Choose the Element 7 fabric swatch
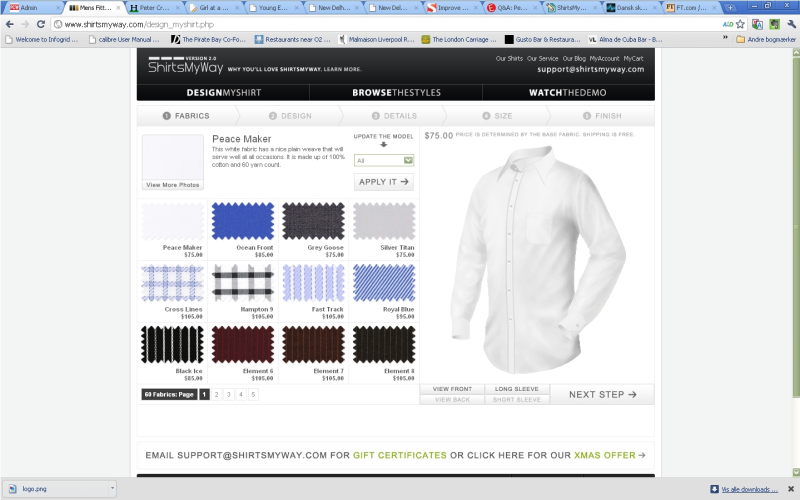 pos(313,345)
